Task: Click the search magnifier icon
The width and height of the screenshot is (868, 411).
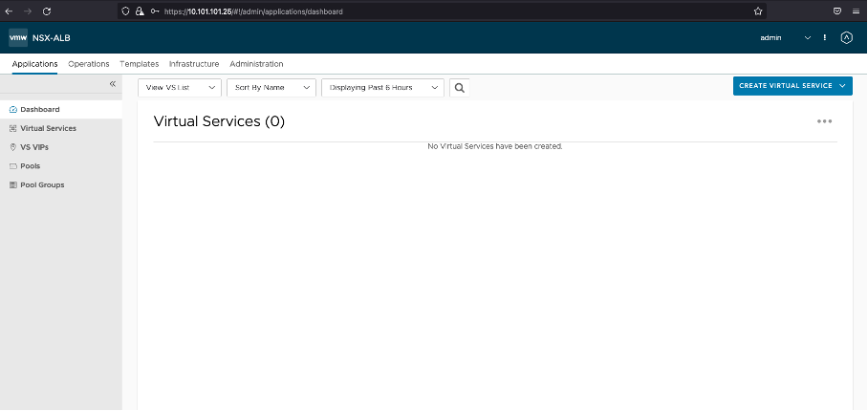Action: pos(460,87)
